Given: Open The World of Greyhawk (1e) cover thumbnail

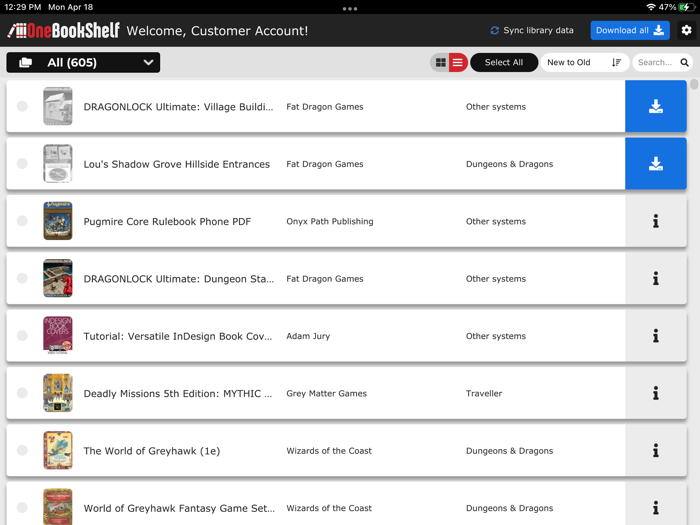Looking at the screenshot, I should [58, 450].
